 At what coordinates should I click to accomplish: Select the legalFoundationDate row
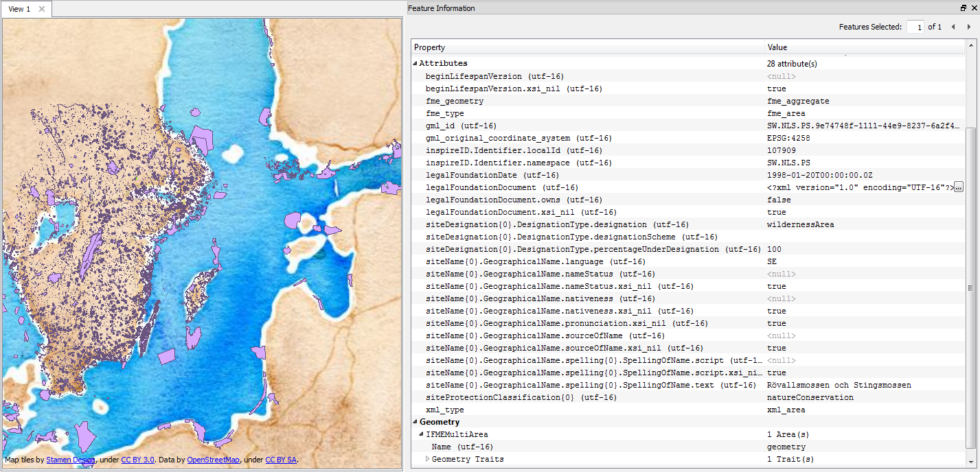click(x=688, y=175)
